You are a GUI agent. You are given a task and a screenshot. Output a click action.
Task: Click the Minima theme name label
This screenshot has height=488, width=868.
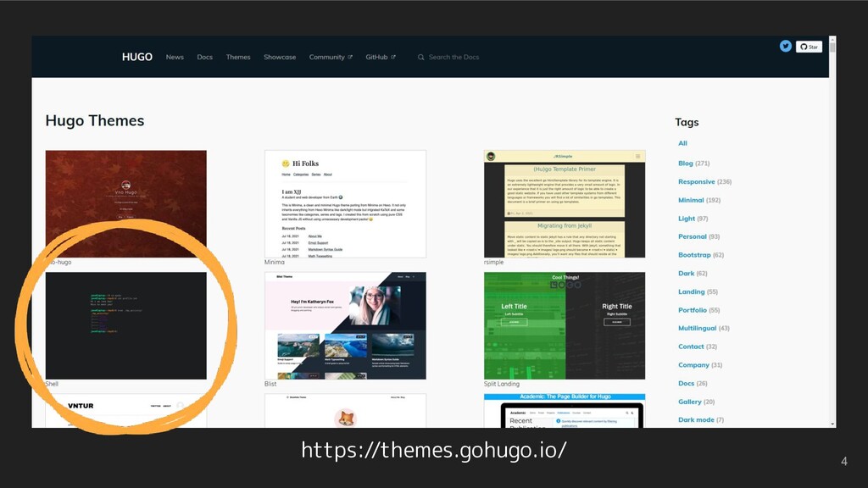[x=275, y=263]
